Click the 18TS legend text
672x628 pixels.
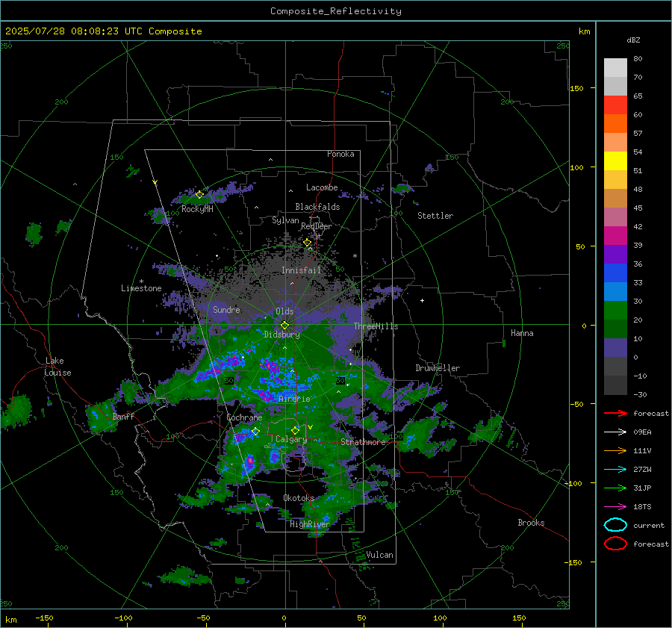642,507
